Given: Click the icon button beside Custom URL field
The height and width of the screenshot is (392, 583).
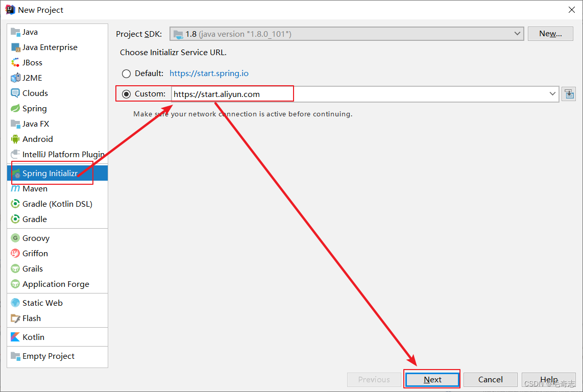Looking at the screenshot, I should pos(569,94).
